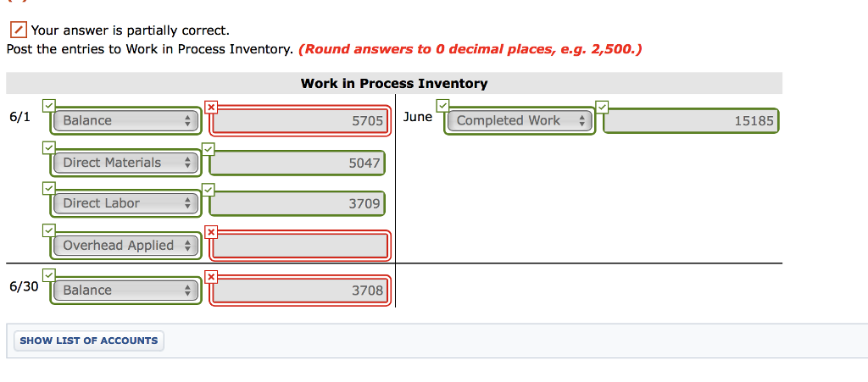This screenshot has height=382, width=868.
Task: Click green check icon above 15185 amount
Action: click(x=602, y=106)
